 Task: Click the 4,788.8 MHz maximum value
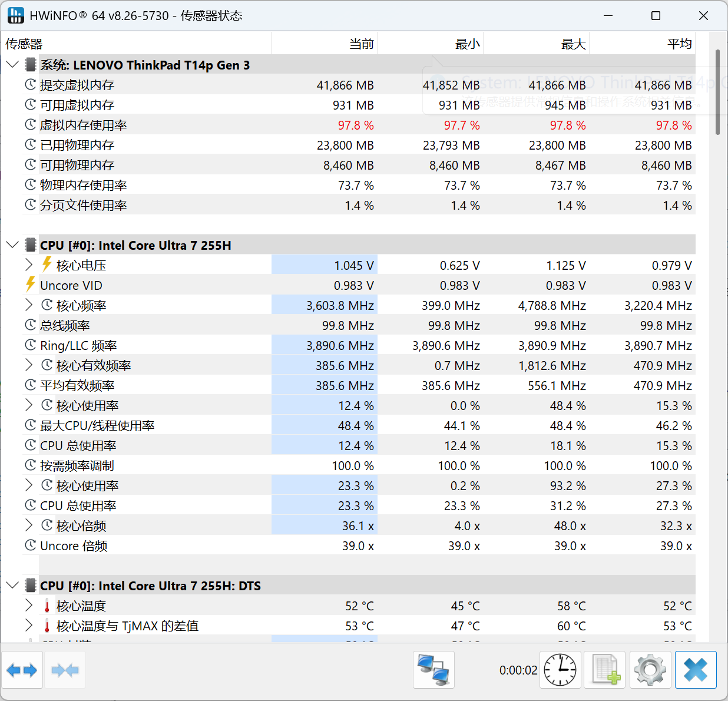[552, 305]
